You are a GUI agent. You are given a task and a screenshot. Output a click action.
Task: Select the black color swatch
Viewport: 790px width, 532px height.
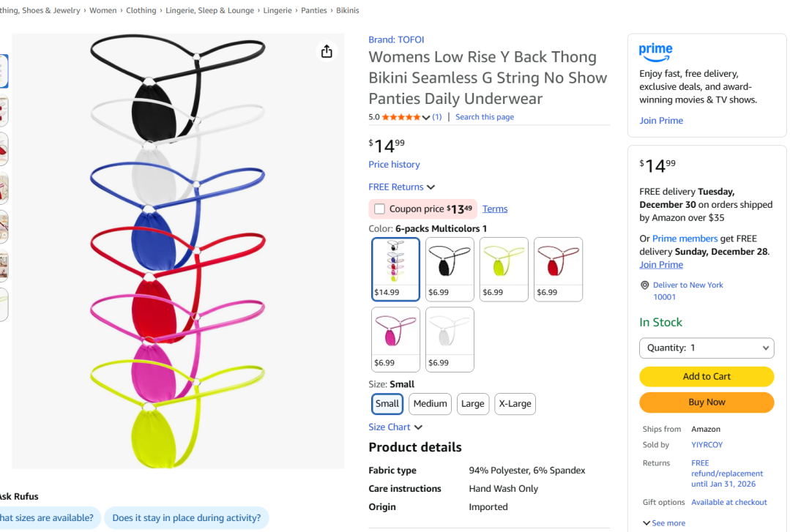450,269
